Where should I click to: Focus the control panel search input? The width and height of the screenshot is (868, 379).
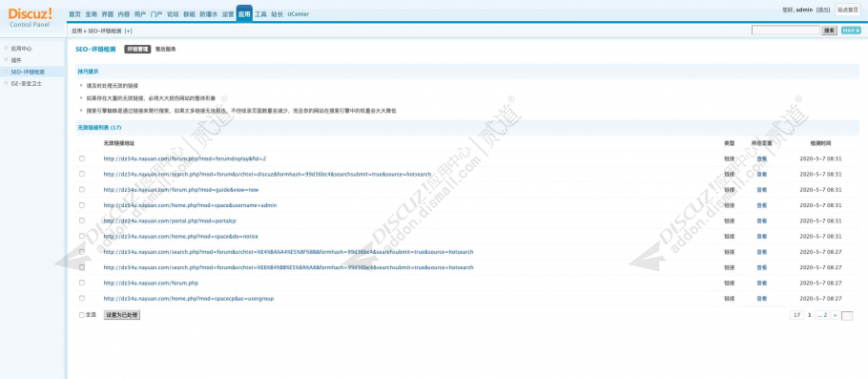tap(786, 31)
